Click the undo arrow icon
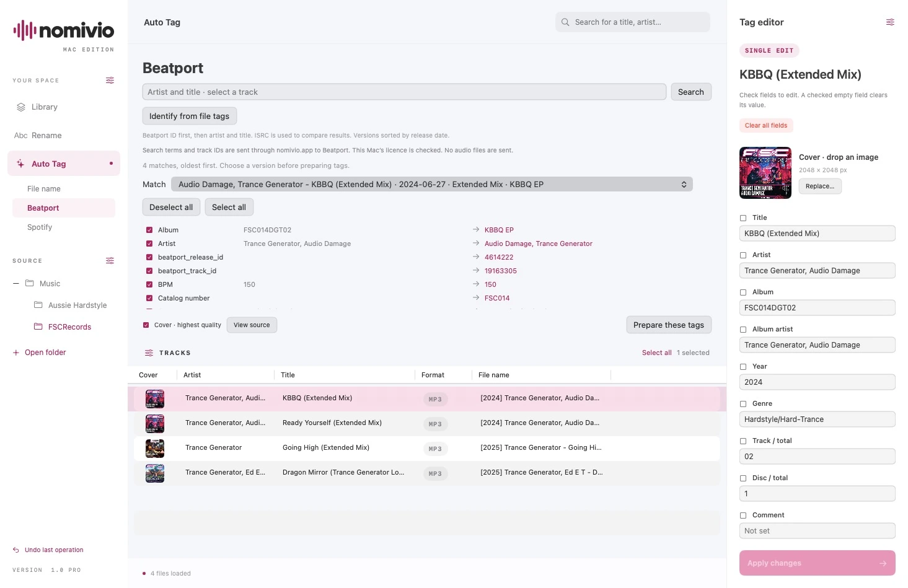The image size is (908, 588). click(x=16, y=550)
